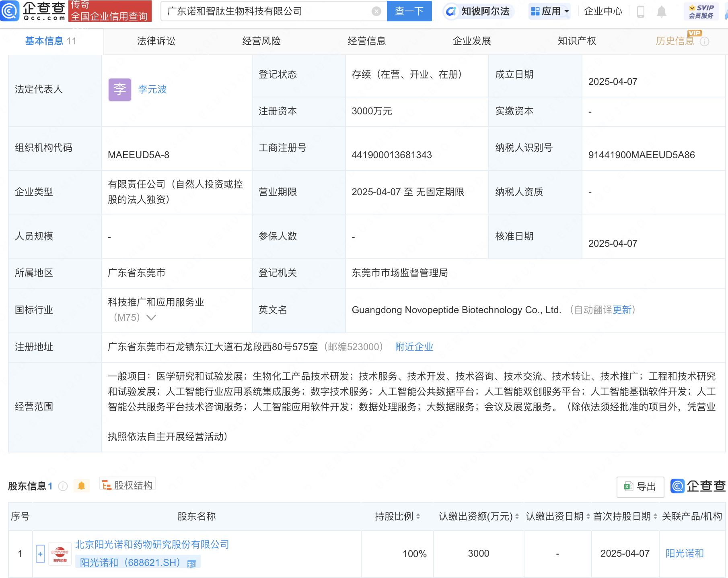The width and height of the screenshot is (728, 578).
Task: Expand the shareholder row plus button
Action: click(40, 554)
